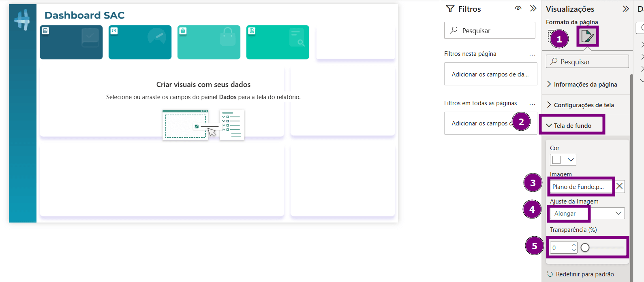Click the add-fields box under Filtros nesta página
This screenshot has height=282, width=644.
[x=491, y=74]
